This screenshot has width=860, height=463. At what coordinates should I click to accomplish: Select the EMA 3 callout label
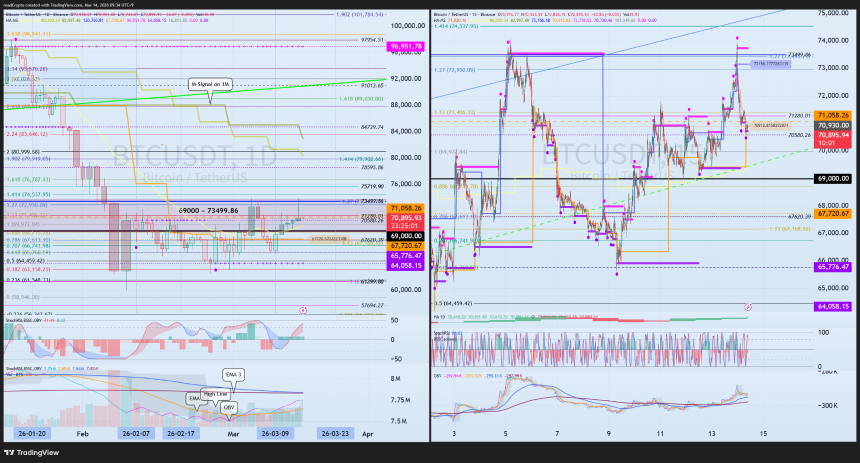point(233,375)
